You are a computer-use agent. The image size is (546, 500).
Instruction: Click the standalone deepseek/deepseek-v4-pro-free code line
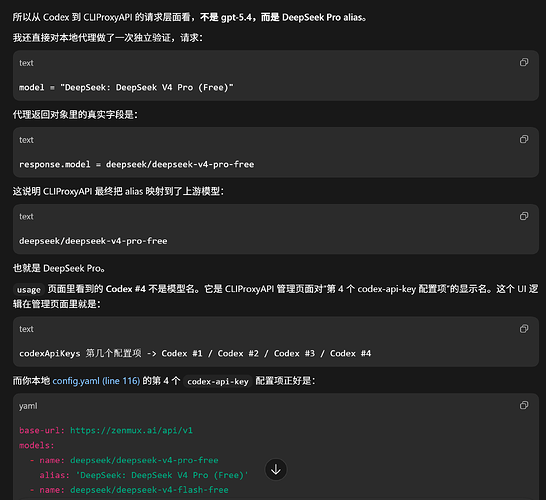tap(93, 241)
